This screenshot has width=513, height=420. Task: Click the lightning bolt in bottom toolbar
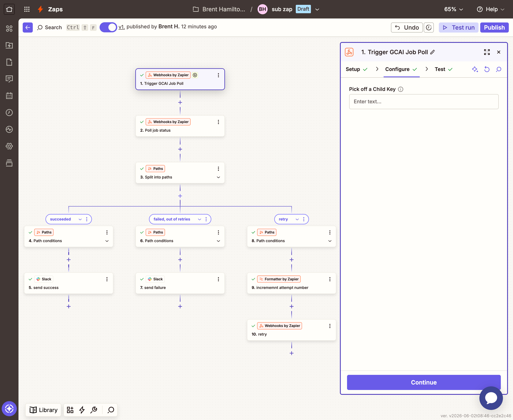tap(82, 409)
